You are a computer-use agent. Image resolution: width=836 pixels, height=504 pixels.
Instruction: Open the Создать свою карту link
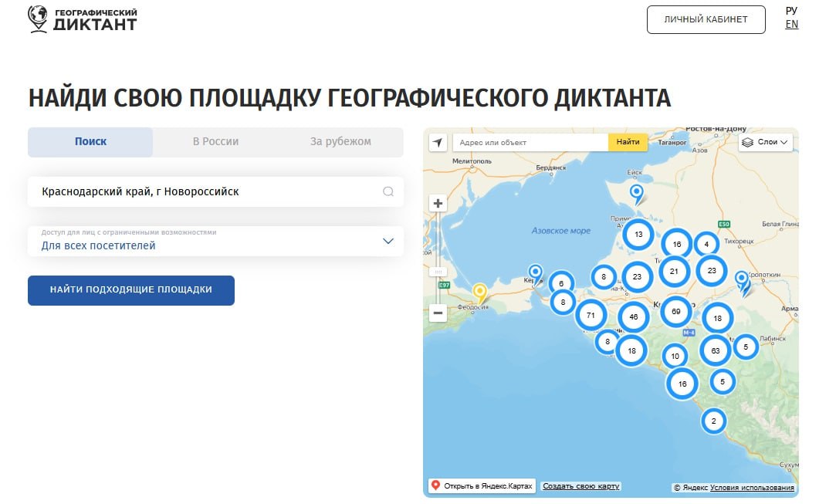[x=581, y=485]
